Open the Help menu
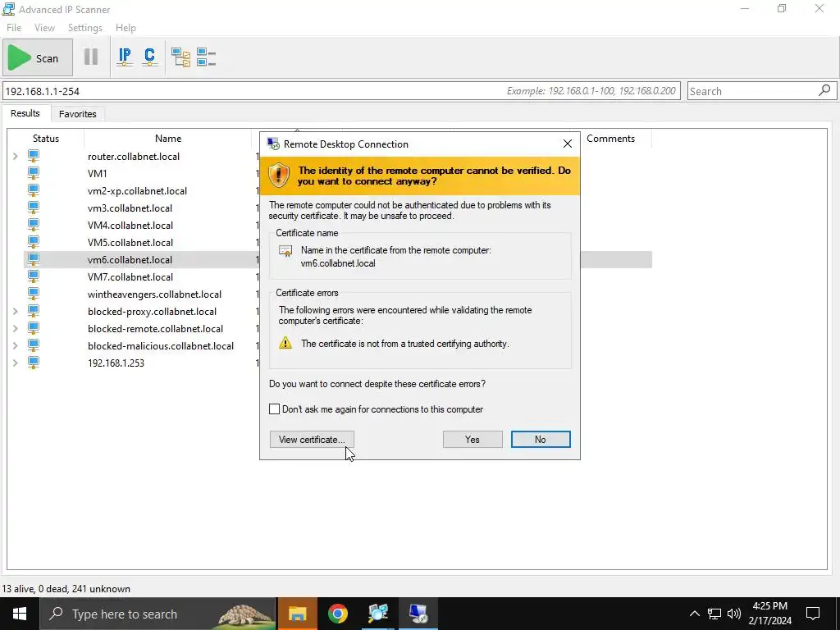The height and width of the screenshot is (630, 840). tap(126, 28)
